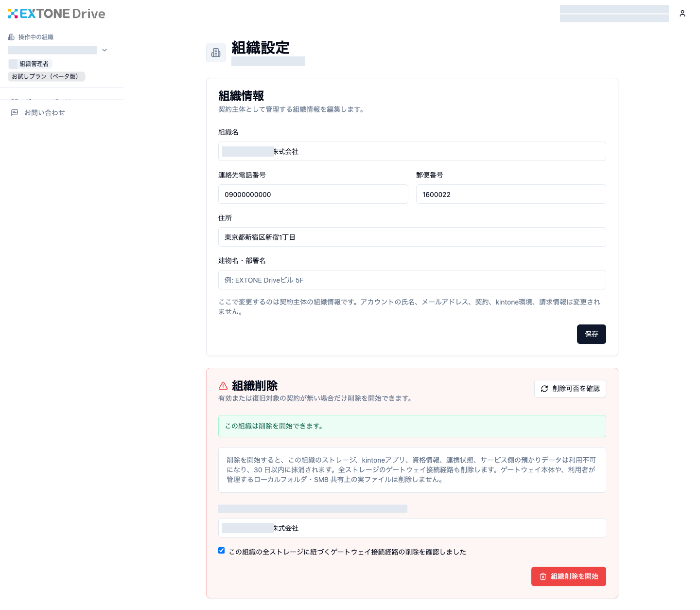Click the 建物名・部署名 input field
The height and width of the screenshot is (610, 700).
[412, 280]
